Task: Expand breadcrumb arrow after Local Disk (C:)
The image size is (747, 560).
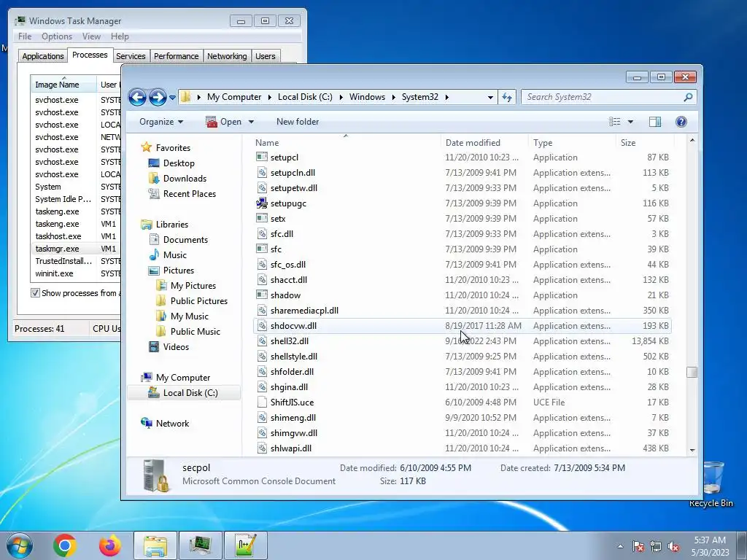Action: coord(341,97)
